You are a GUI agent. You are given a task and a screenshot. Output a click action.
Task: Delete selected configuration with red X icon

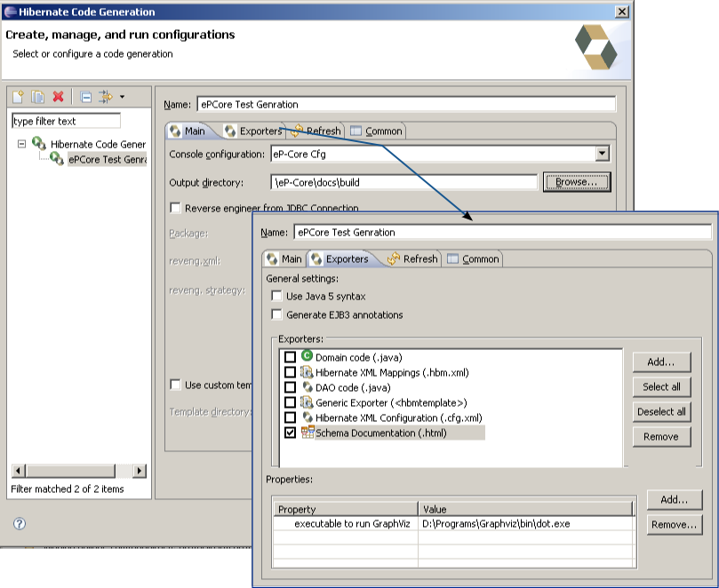pos(59,97)
